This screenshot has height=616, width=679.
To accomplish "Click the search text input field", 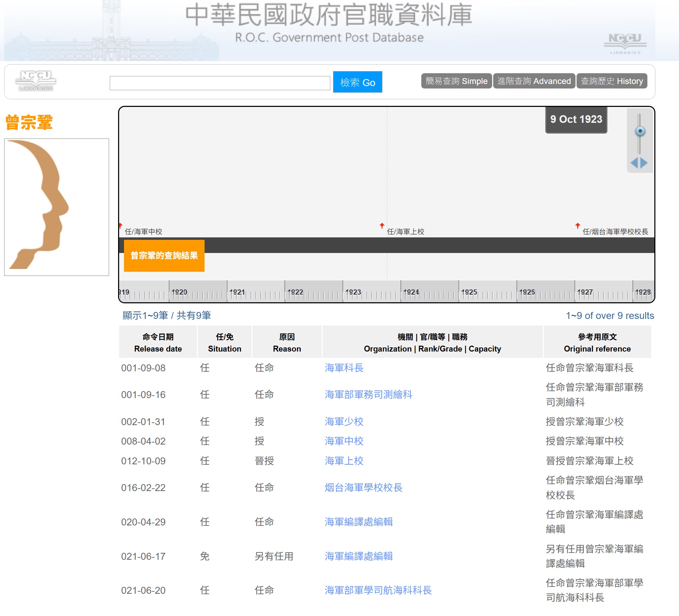I will pos(220,83).
